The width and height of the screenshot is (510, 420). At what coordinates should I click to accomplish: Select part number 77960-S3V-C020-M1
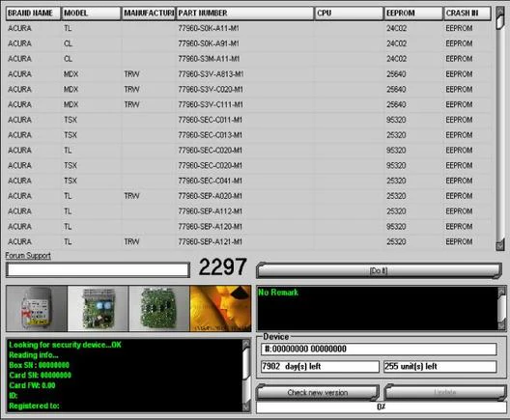point(211,90)
